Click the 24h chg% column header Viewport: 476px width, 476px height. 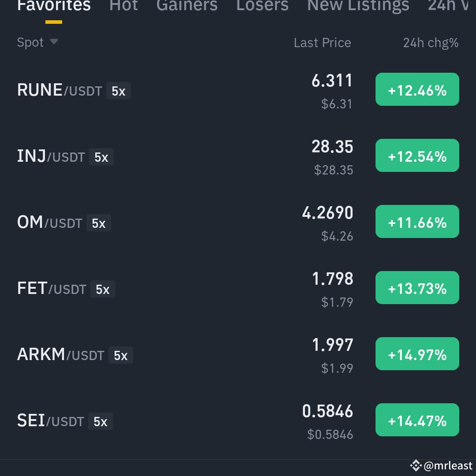click(431, 42)
